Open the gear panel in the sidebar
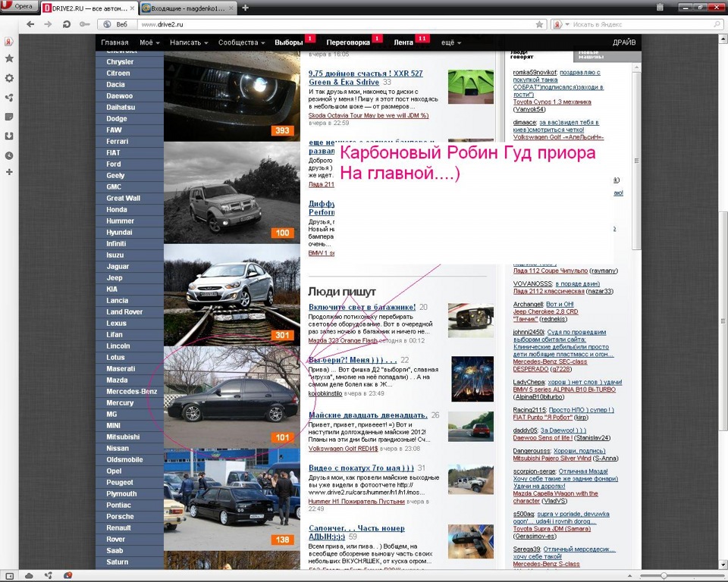This screenshot has width=728, height=582. pyautogui.click(x=9, y=78)
